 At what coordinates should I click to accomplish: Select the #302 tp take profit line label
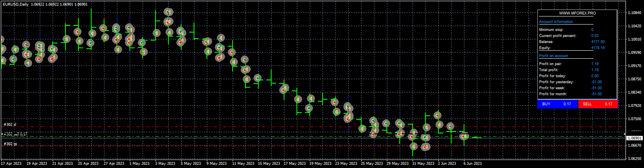[x=10, y=144]
